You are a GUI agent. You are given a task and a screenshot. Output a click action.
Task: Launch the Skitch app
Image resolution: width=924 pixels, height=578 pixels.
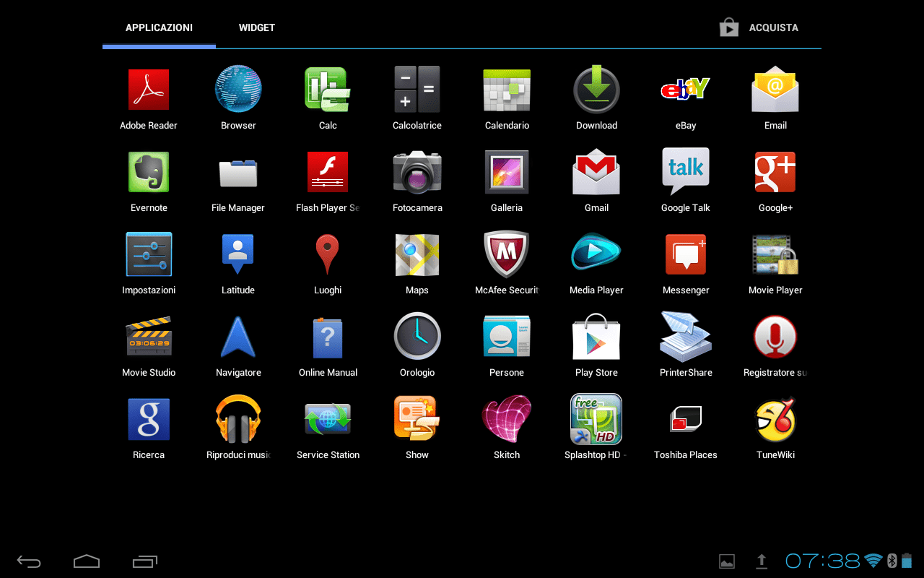507,419
